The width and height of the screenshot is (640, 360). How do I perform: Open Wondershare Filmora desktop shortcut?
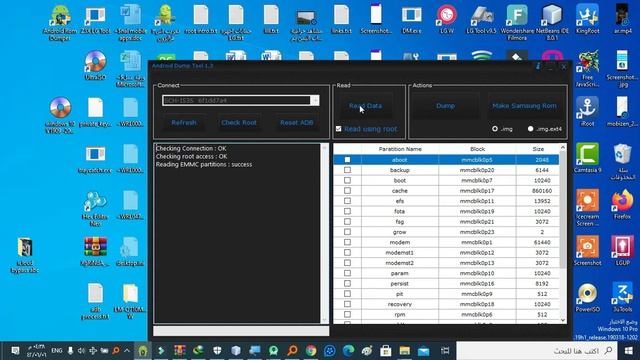pyautogui.click(x=517, y=22)
